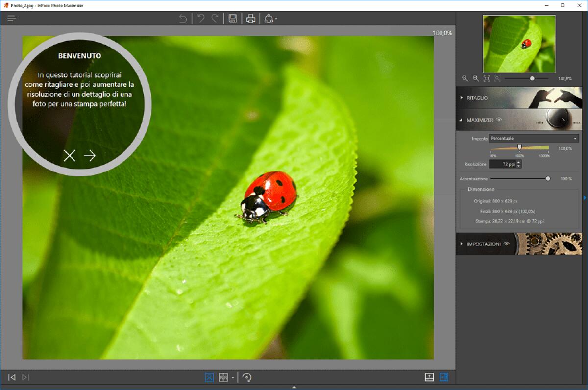Expand the Ritaglio panel
This screenshot has height=390, width=588.
[477, 98]
